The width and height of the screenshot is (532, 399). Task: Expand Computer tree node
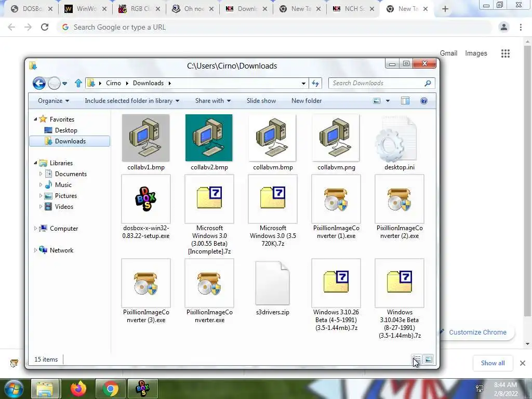pyautogui.click(x=35, y=229)
